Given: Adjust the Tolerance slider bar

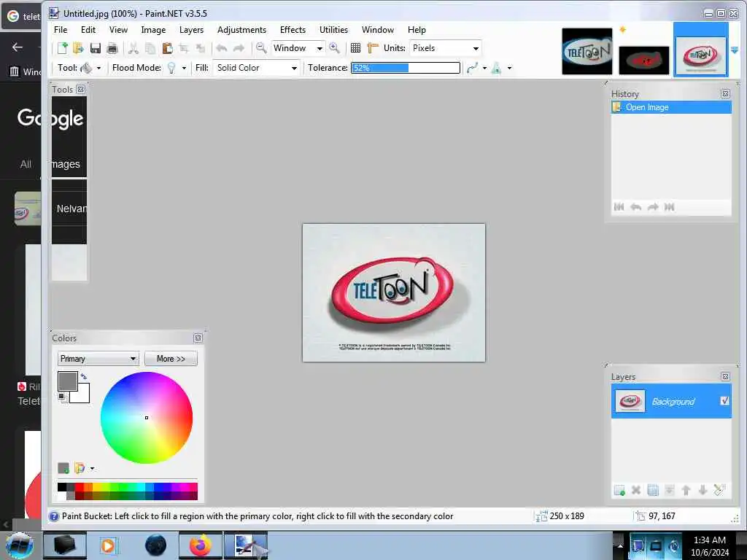Looking at the screenshot, I should coord(406,68).
